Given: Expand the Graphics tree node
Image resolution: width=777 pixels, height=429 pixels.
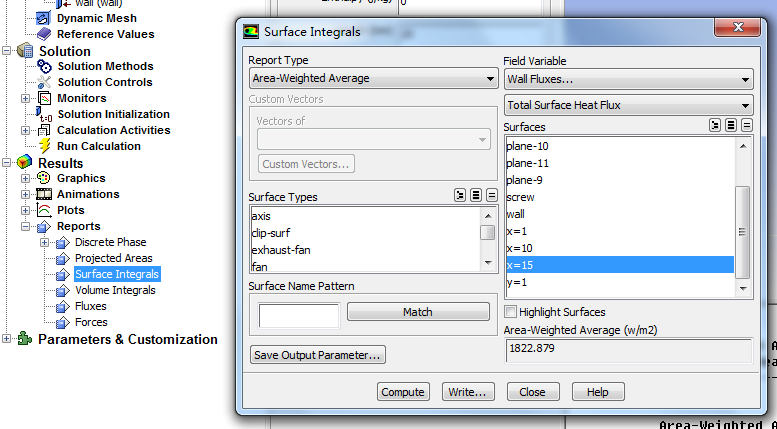Looking at the screenshot, I should coord(25,178).
